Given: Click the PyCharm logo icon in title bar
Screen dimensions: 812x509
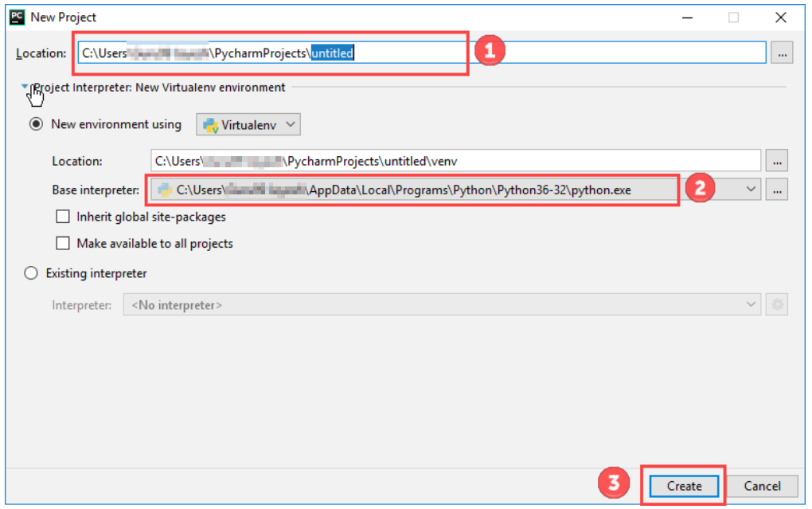Looking at the screenshot, I should pyautogui.click(x=17, y=17).
